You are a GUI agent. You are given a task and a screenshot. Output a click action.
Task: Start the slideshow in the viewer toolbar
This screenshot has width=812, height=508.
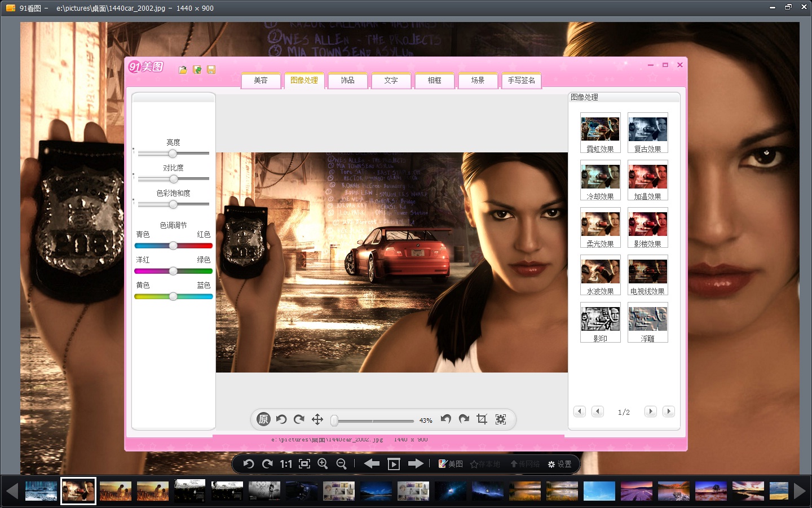click(394, 464)
